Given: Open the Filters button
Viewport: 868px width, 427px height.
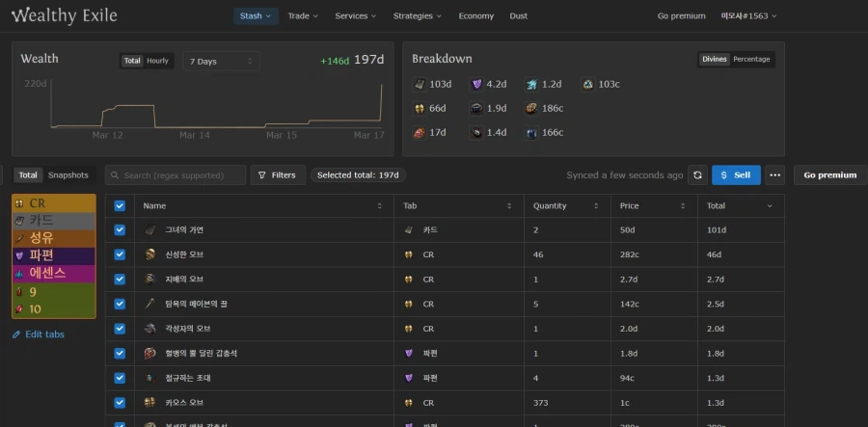Looking at the screenshot, I should coord(278,175).
